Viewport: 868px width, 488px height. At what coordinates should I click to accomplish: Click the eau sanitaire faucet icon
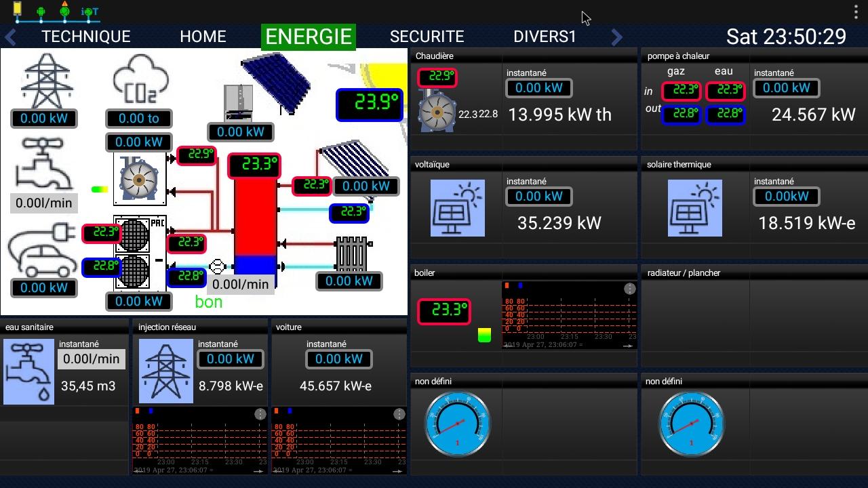click(x=28, y=372)
